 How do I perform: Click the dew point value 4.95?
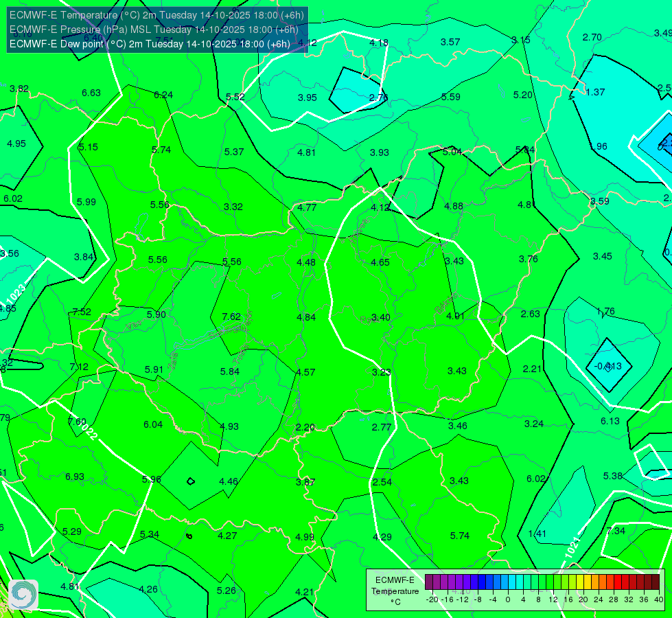point(16,144)
